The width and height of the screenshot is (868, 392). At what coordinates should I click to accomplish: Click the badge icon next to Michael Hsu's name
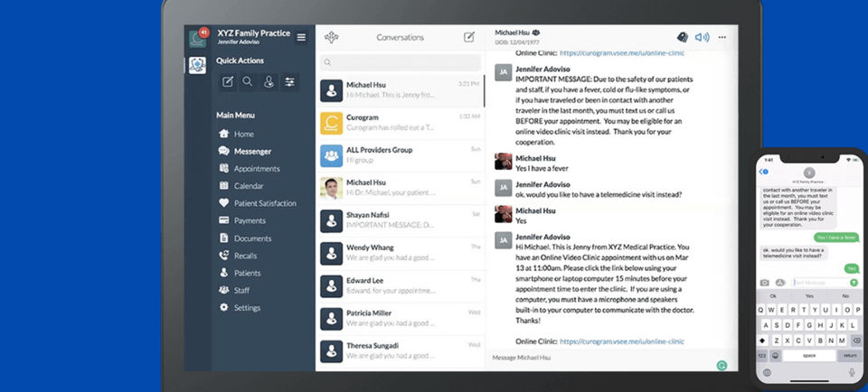tap(536, 33)
